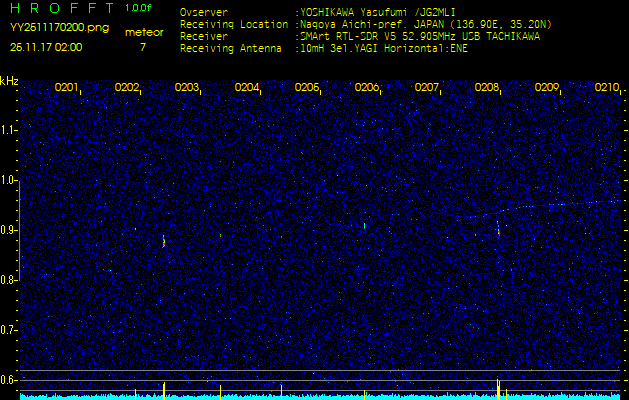Click the 1.1 kHz frequency label
The width and height of the screenshot is (629, 400).
(x=7, y=130)
